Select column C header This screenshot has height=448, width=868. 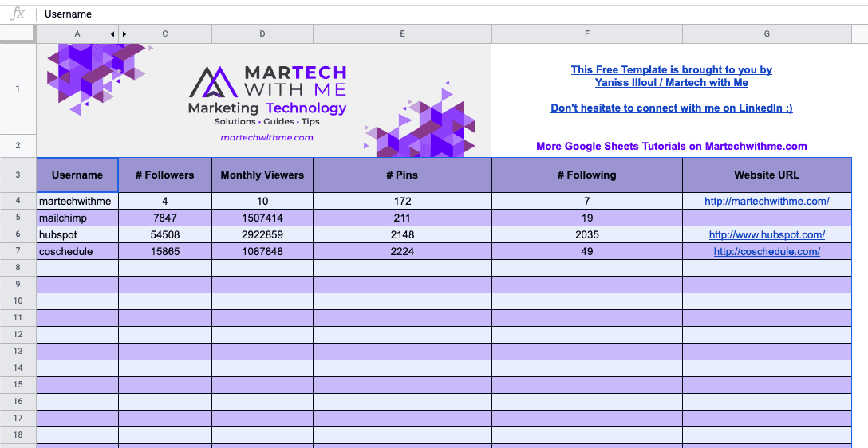(x=165, y=34)
